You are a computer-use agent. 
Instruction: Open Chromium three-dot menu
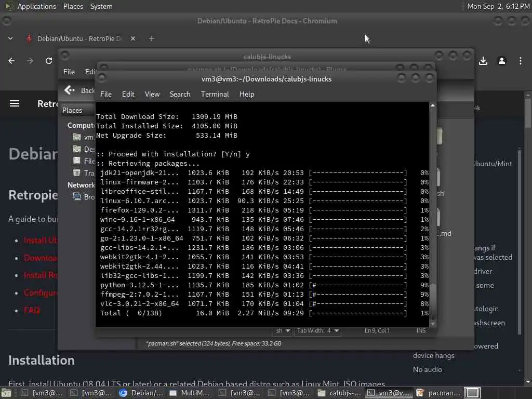point(521,61)
